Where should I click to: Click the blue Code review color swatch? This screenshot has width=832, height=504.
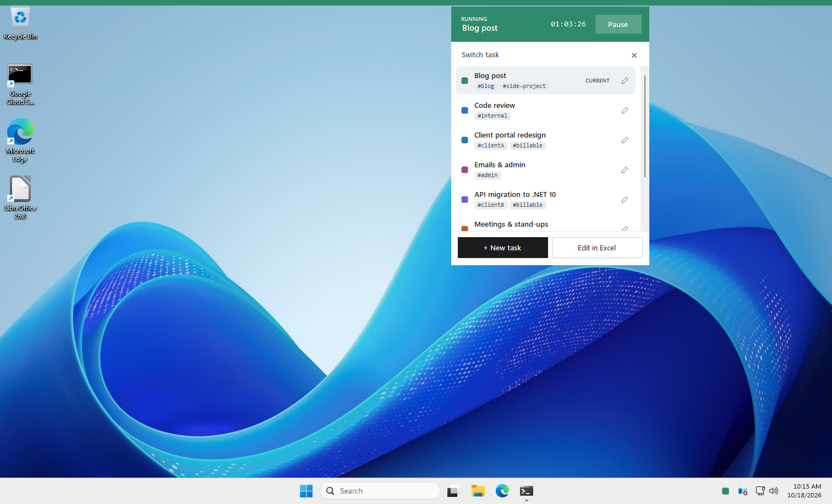(x=464, y=111)
